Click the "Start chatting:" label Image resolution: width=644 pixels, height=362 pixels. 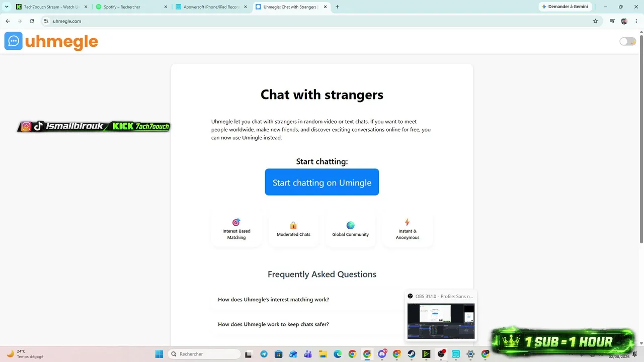(x=322, y=161)
